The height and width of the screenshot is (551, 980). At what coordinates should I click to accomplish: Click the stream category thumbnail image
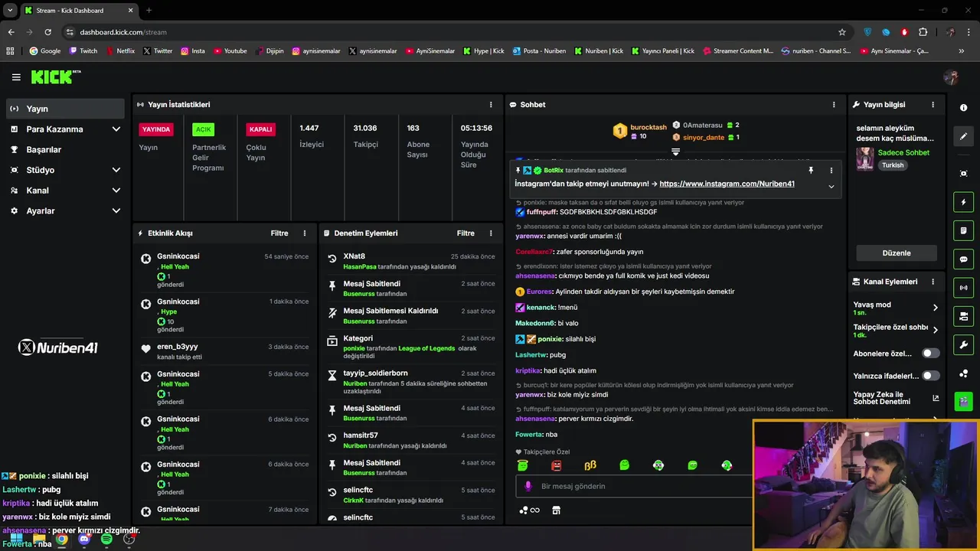tap(865, 158)
